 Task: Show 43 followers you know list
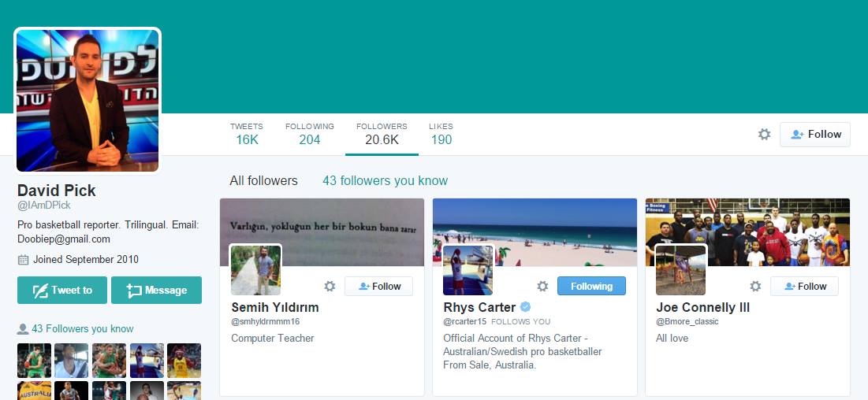point(385,181)
